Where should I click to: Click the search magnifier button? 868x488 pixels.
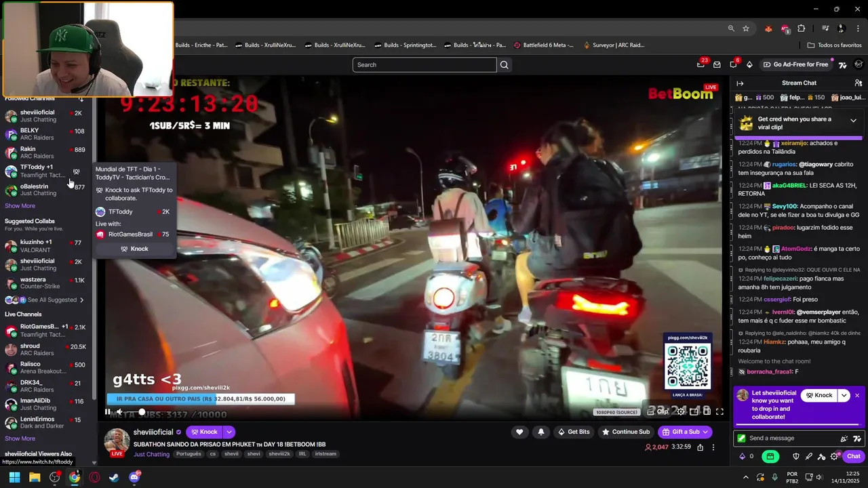point(504,64)
